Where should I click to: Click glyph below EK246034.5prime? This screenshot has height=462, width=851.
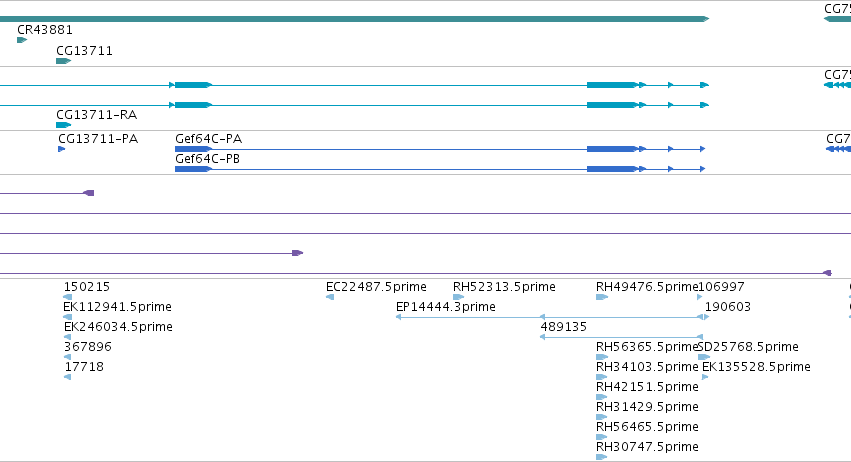click(x=67, y=337)
